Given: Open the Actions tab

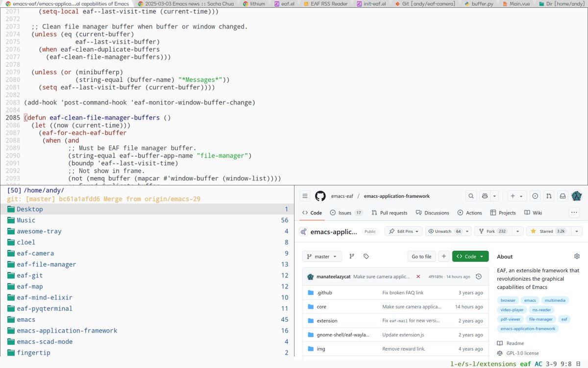Looking at the screenshot, I should pos(470,213).
